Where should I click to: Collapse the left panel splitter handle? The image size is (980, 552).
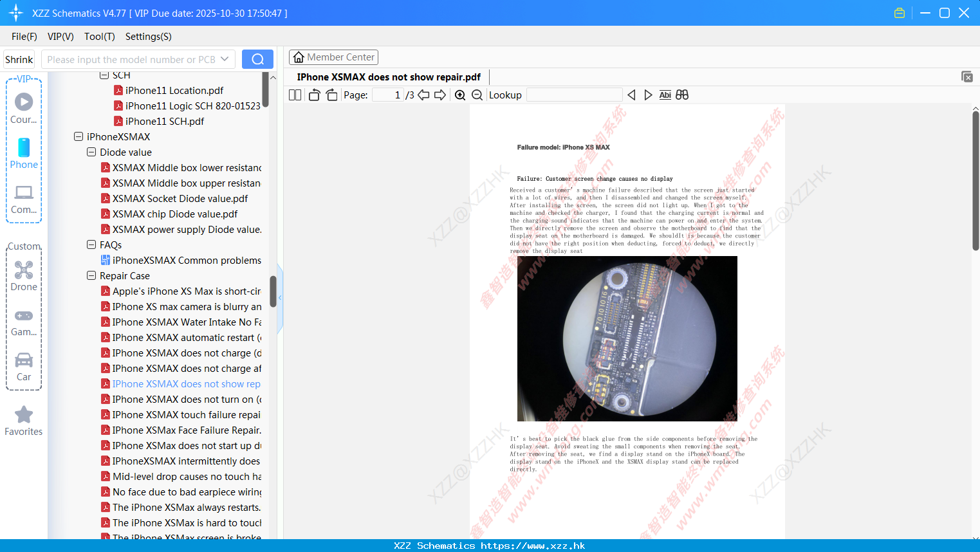pyautogui.click(x=280, y=298)
